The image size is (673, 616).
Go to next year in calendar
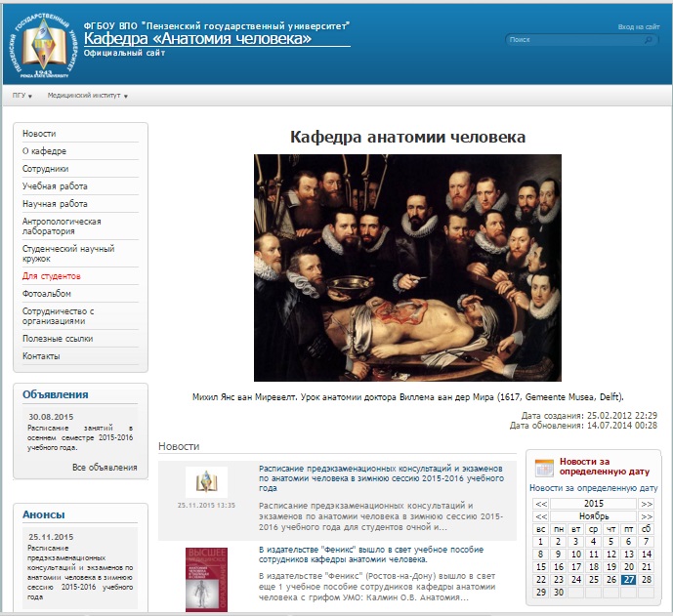click(647, 504)
